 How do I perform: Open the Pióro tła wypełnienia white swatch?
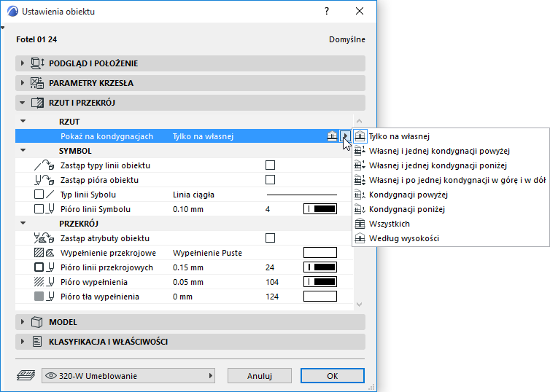320,297
